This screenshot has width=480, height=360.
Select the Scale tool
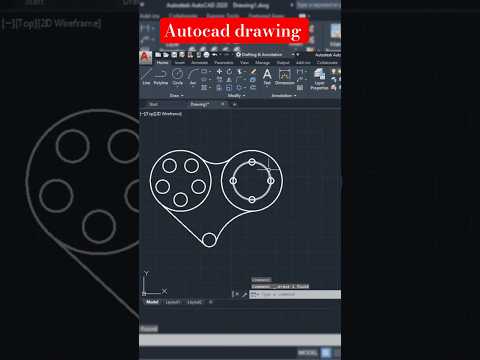pos(229,88)
